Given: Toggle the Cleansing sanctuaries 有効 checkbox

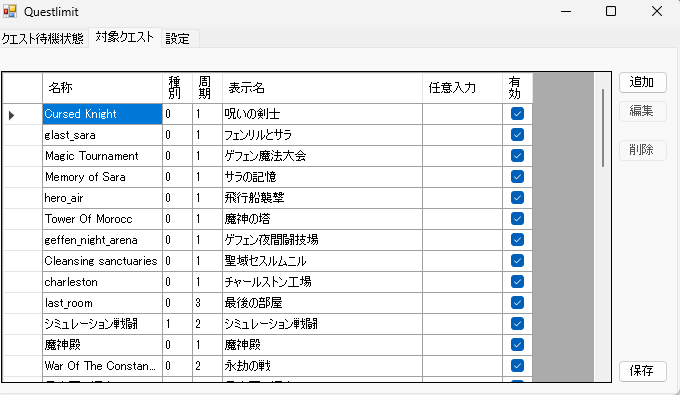Looking at the screenshot, I should point(517,261).
